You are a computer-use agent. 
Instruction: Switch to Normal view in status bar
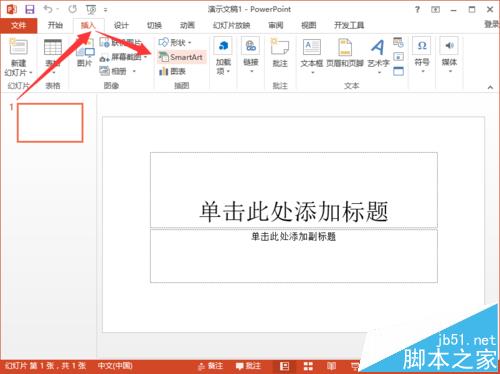[284, 366]
